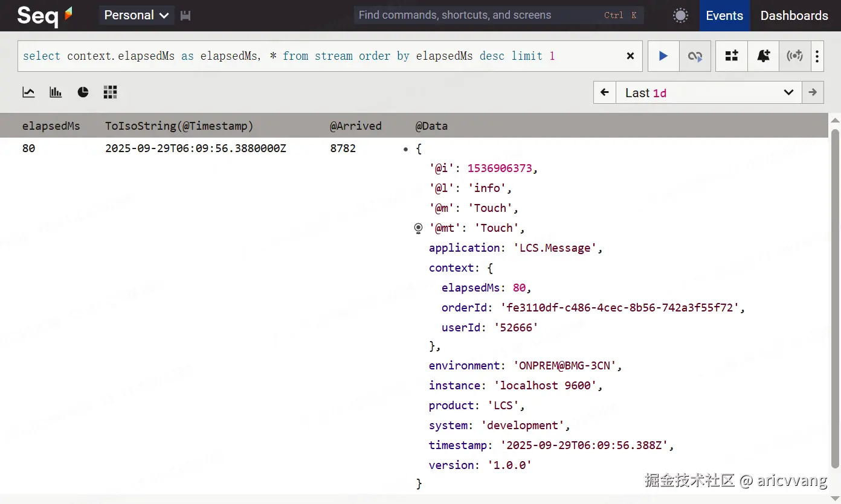Collapse the @Data JSON bullet toggle
841x504 pixels.
tap(406, 148)
